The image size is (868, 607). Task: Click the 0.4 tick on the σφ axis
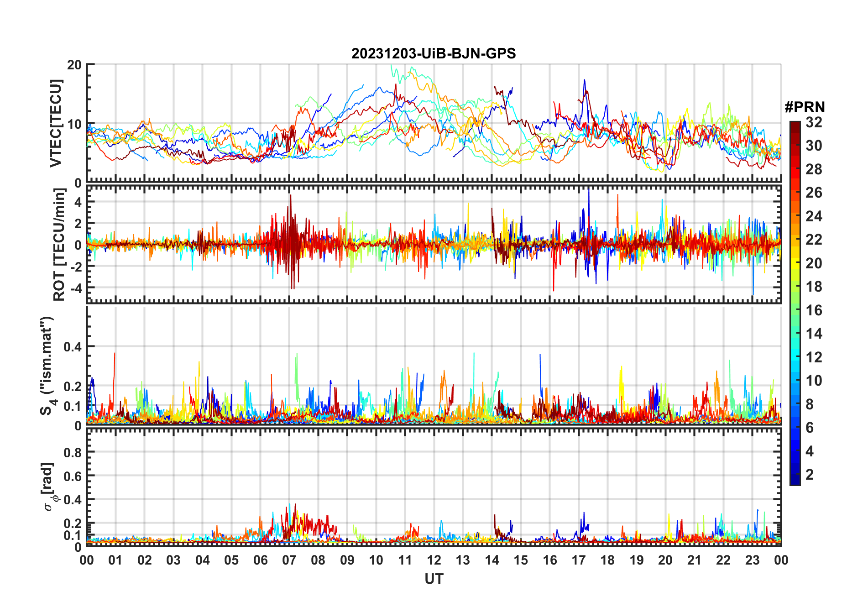tap(73, 500)
